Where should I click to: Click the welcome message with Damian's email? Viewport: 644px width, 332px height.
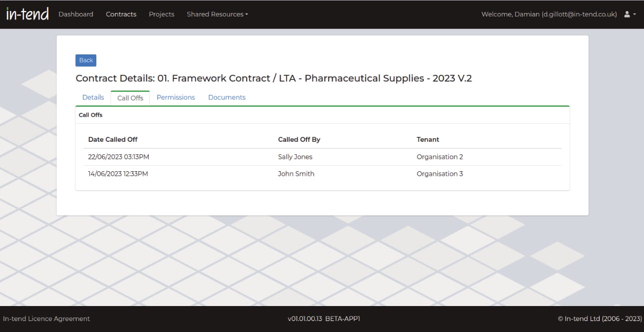pos(549,14)
